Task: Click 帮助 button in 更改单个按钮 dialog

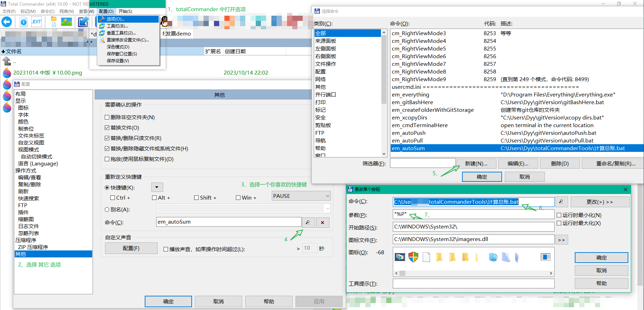Action: 601,284
